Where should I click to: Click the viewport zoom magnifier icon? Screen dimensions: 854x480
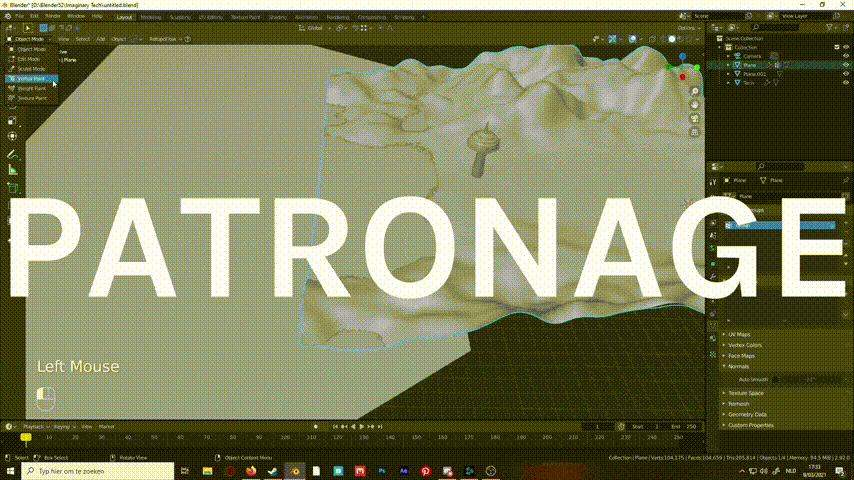694,92
